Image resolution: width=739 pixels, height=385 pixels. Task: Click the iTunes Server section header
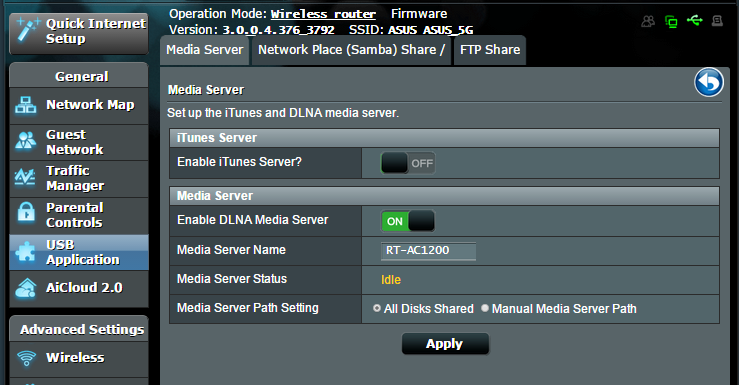coord(444,138)
